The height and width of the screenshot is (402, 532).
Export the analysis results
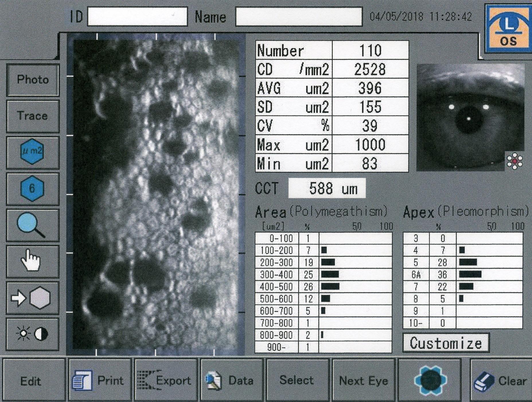point(165,380)
